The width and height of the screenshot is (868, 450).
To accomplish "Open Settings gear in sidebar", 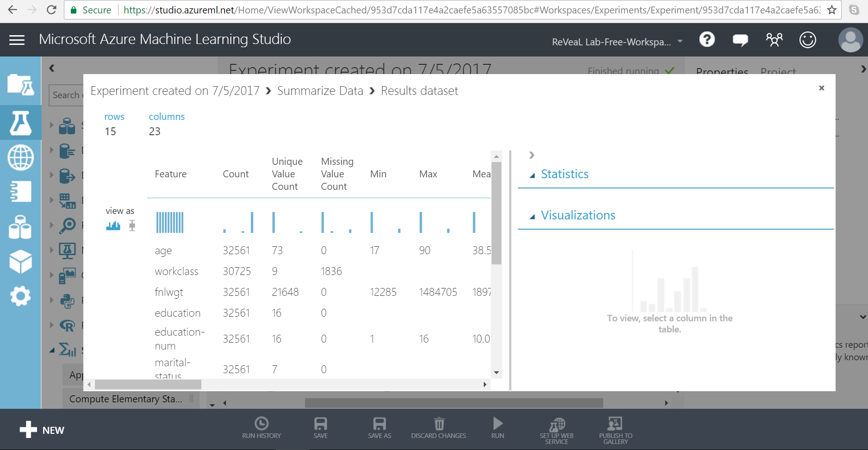I will pos(21,296).
